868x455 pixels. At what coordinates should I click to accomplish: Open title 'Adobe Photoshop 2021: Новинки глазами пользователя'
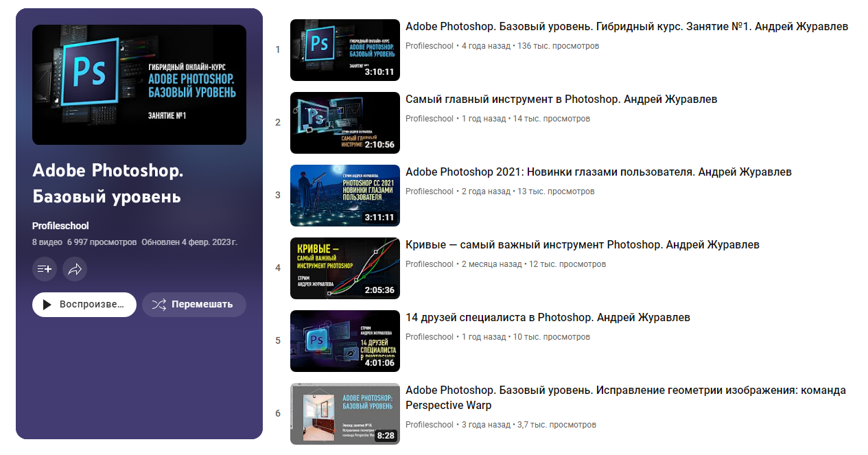[598, 172]
